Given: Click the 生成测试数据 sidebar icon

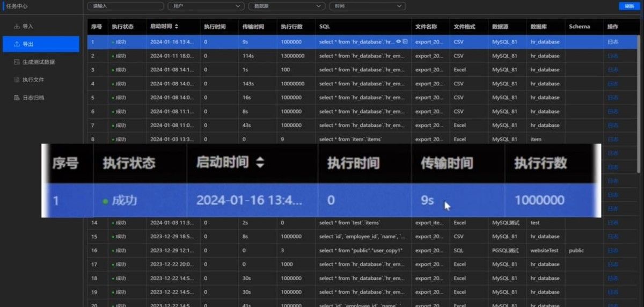Looking at the screenshot, I should click(17, 62).
